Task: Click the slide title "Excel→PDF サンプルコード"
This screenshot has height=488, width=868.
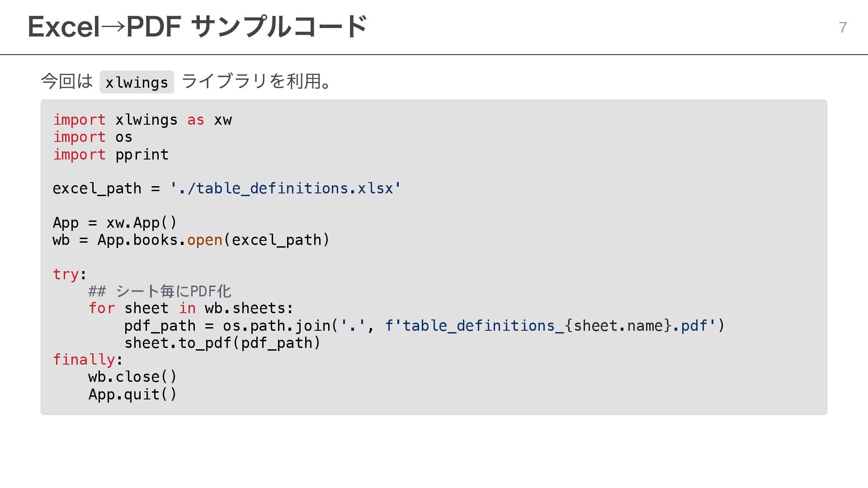Action: click(x=197, y=27)
